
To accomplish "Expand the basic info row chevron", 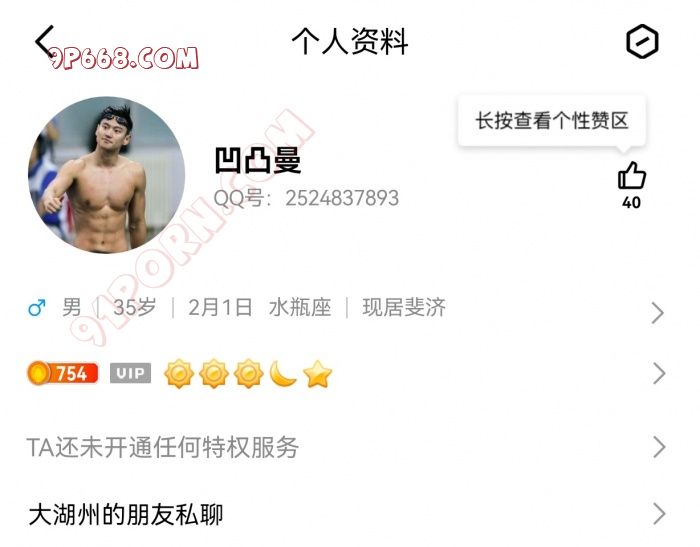I will pos(657,313).
